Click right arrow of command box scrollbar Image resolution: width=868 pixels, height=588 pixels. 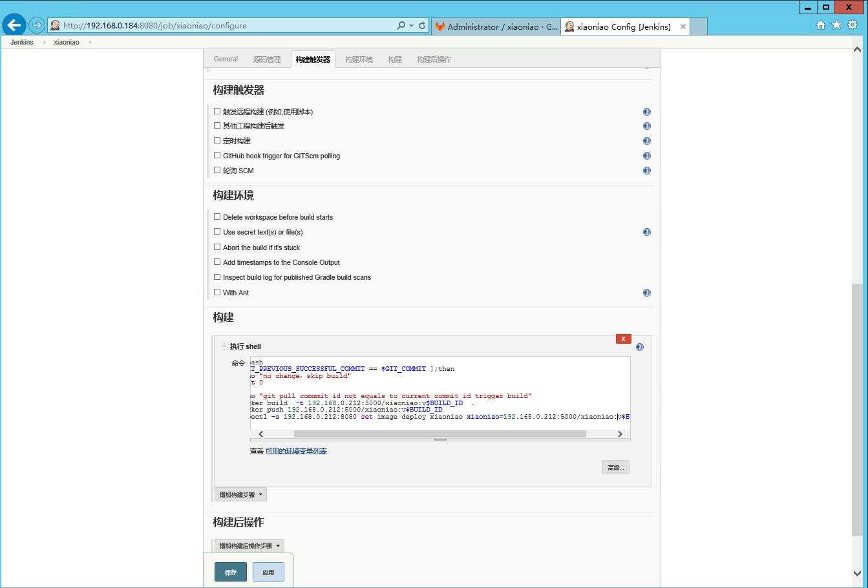click(620, 434)
